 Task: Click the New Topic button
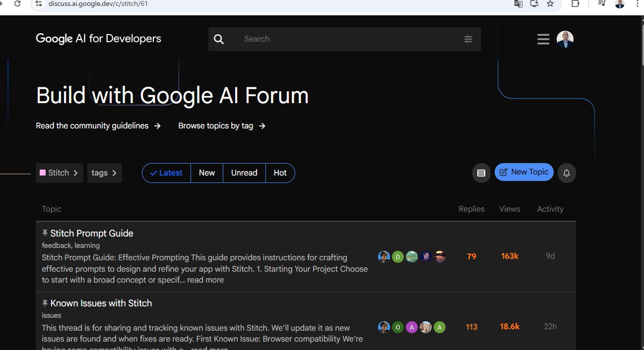coord(524,172)
